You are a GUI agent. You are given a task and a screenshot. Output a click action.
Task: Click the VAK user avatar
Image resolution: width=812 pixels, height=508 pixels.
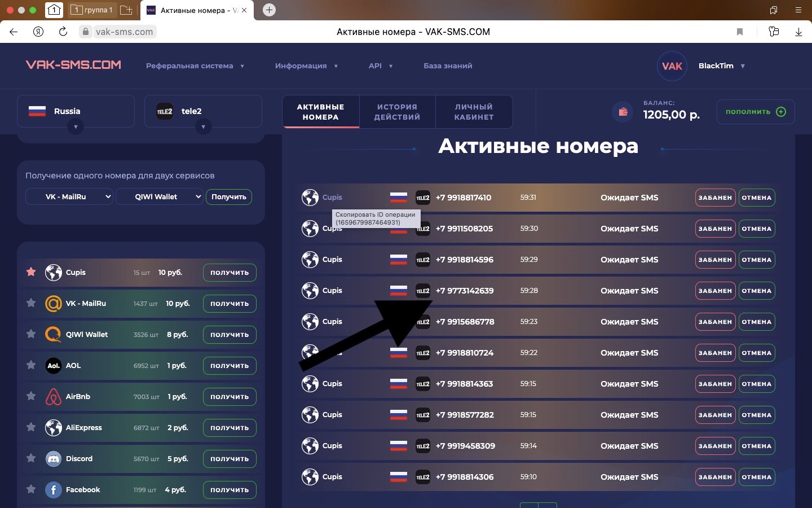[672, 66]
